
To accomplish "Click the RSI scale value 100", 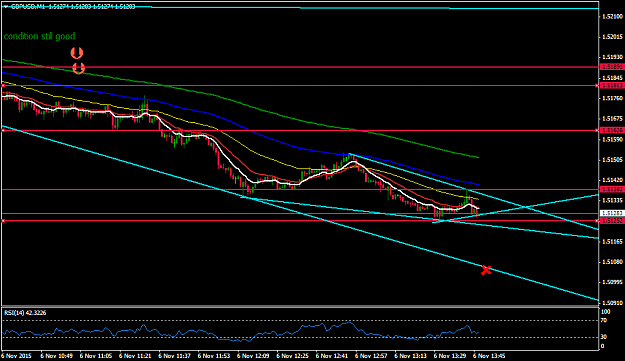I will click(x=605, y=312).
